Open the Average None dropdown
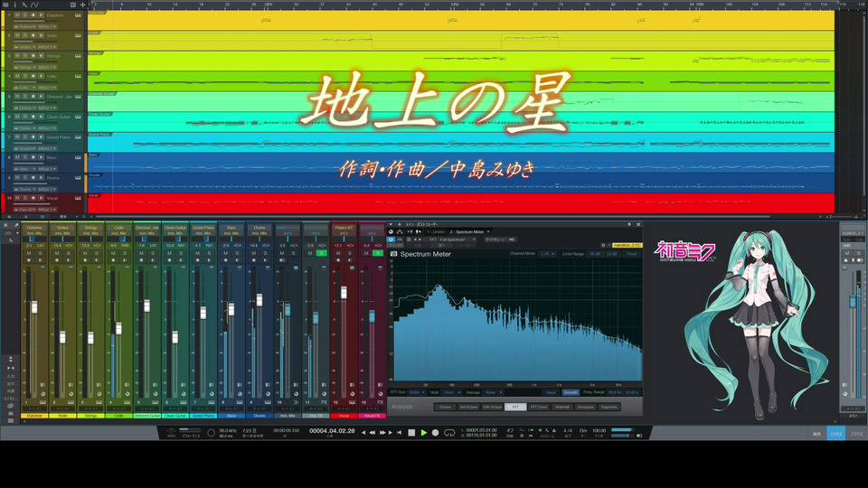The width and height of the screenshot is (868, 488). (493, 392)
